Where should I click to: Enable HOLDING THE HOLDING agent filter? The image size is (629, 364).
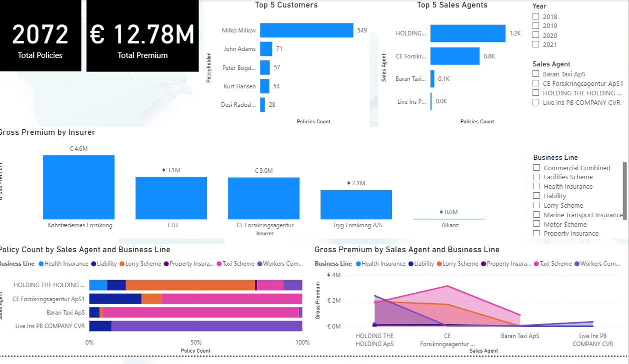536,92
